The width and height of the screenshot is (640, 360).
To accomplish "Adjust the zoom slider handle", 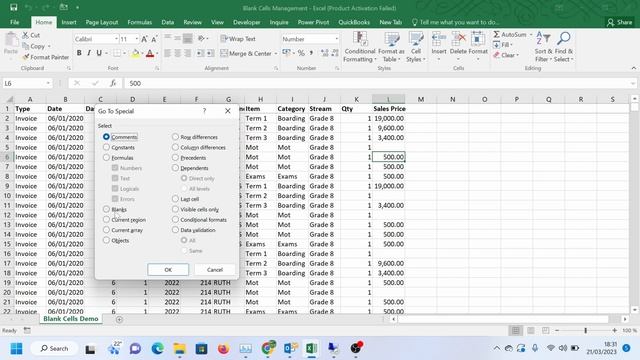I will click(585, 330).
